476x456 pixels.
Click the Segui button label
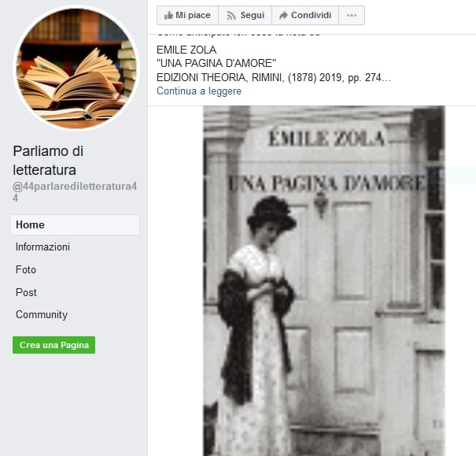(253, 15)
